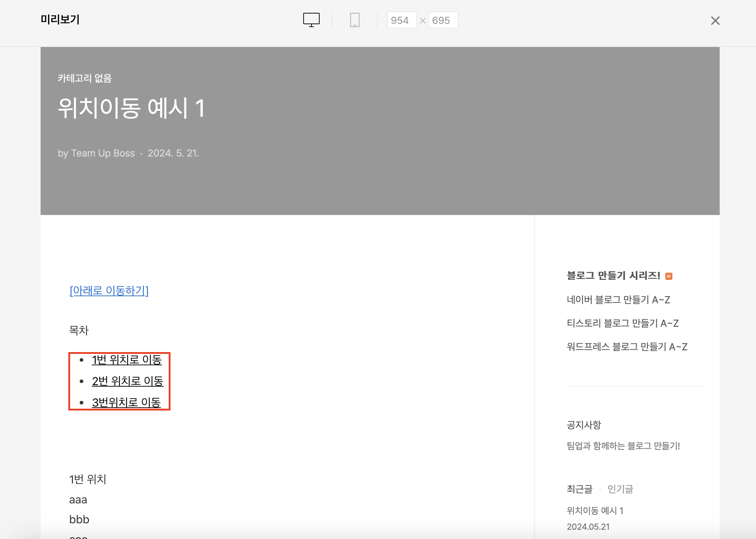Click the [아래로 이동하기] link
Image resolution: width=756 pixels, height=539 pixels.
(109, 291)
